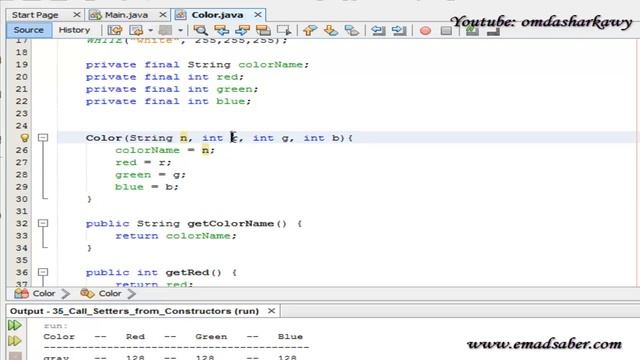Click the greyed Forward navigation icon
Viewport: 640px width, 360px height.
(x=165, y=30)
